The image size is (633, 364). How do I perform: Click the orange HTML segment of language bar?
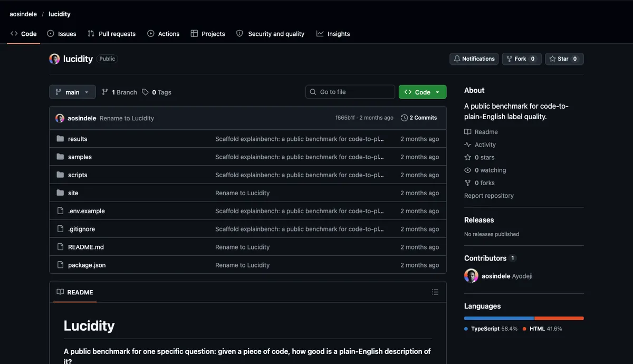tap(559, 318)
